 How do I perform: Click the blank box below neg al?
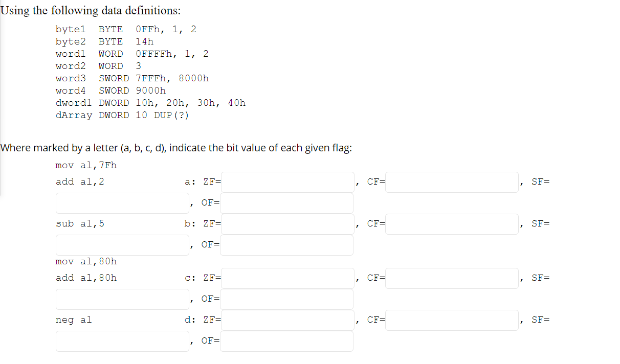[122, 341]
